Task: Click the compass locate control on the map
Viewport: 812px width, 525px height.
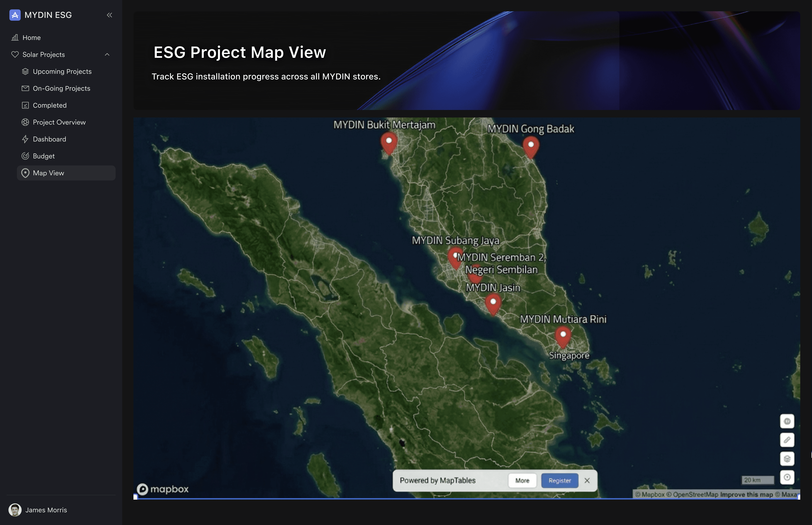Action: tap(787, 477)
